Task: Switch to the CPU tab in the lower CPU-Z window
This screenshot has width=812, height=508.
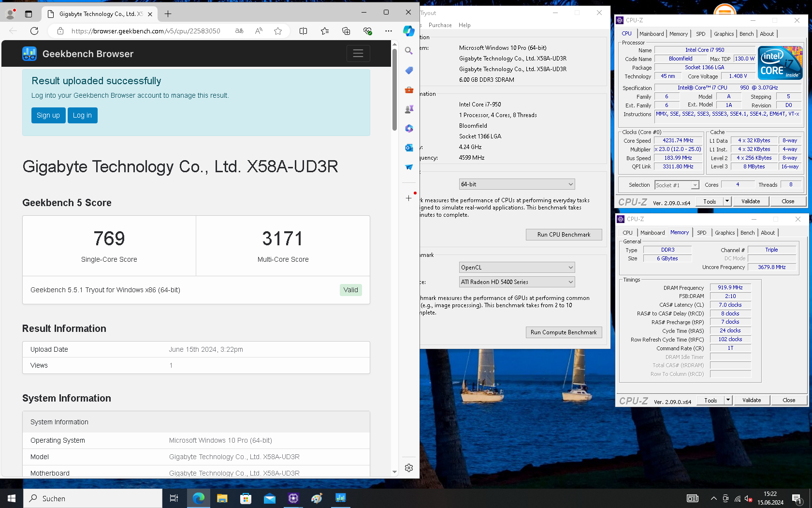Action: [627, 233]
